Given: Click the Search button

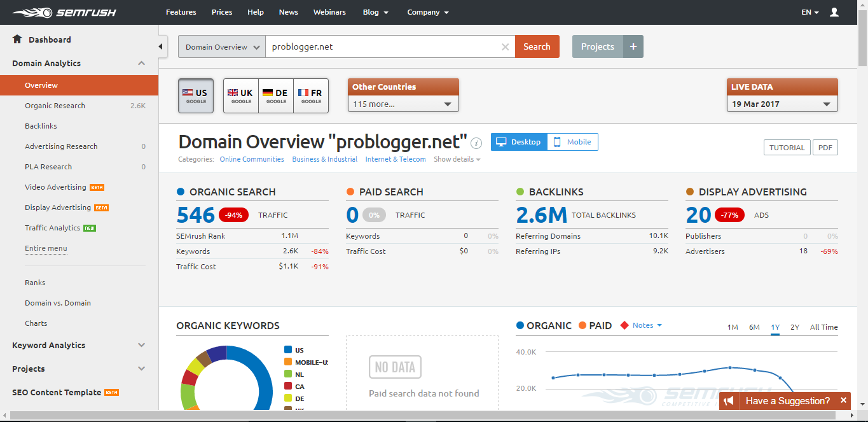Looking at the screenshot, I should coord(537,46).
